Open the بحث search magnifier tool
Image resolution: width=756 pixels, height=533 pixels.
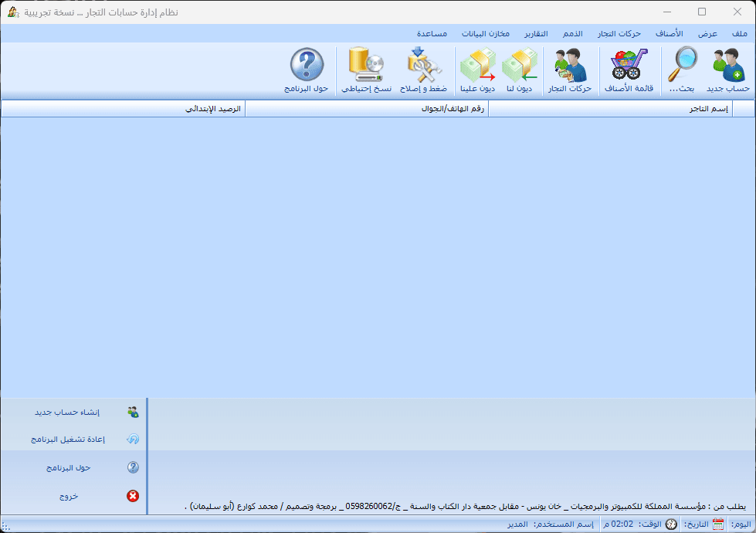coord(683,65)
